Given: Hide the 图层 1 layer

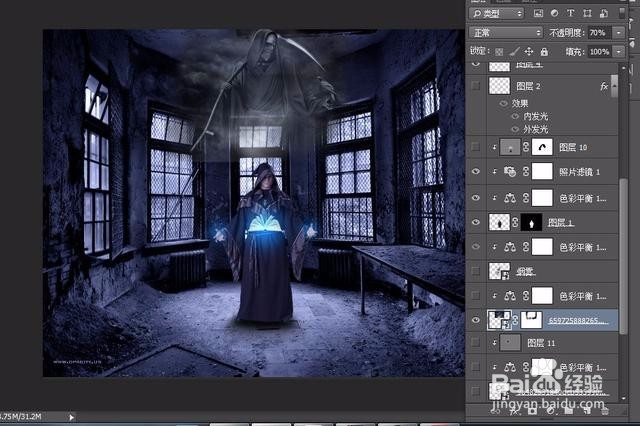Looking at the screenshot, I should point(476,222).
